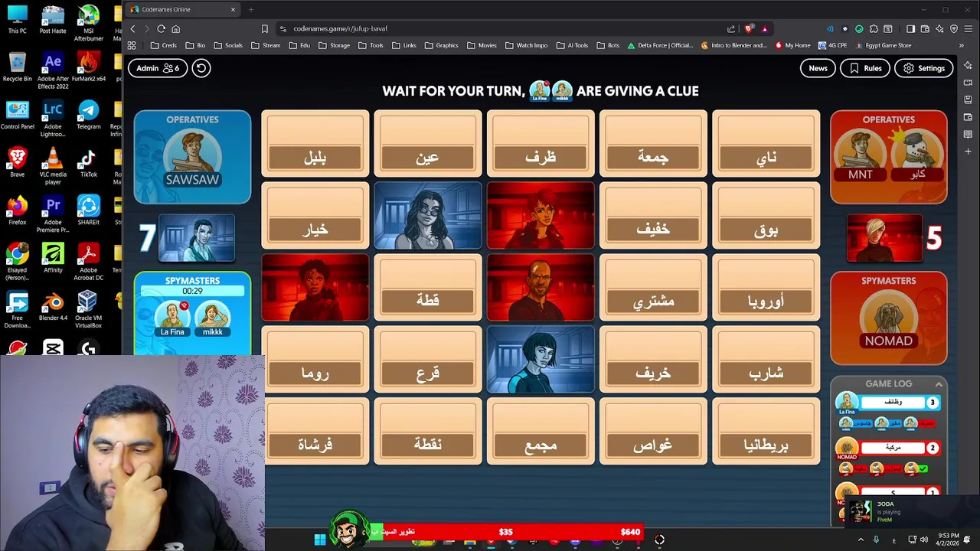This screenshot has height=551, width=980.
Task: Open the Intro to Blender bookmark
Action: [733, 45]
